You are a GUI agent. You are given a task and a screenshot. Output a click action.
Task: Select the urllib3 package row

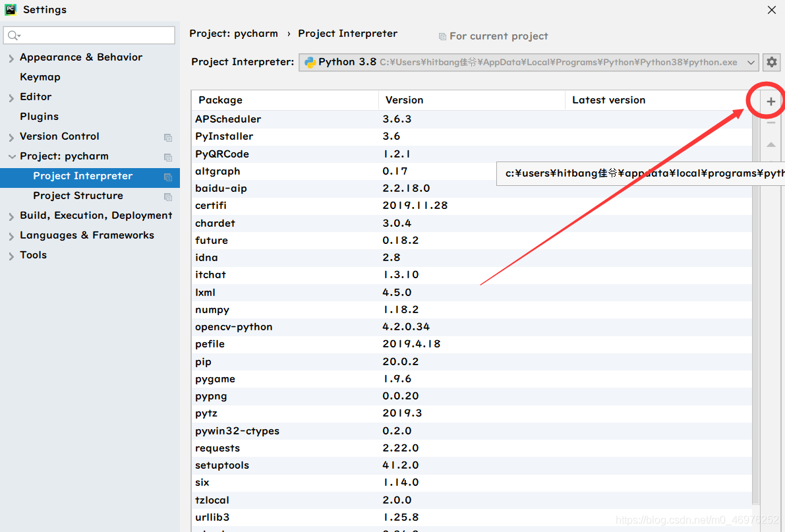click(x=472, y=517)
